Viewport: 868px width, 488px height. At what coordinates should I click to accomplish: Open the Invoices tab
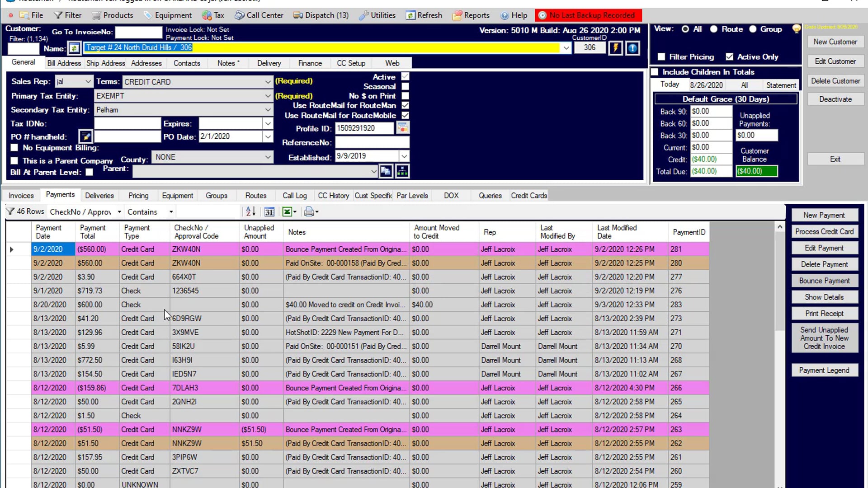(21, 196)
